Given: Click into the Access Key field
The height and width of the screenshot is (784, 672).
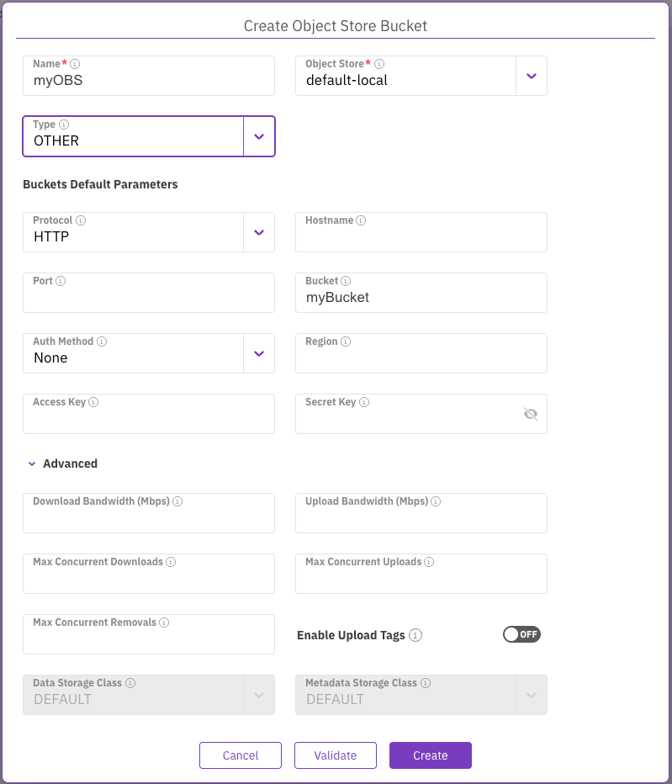Looking at the screenshot, I should pyautogui.click(x=148, y=419).
